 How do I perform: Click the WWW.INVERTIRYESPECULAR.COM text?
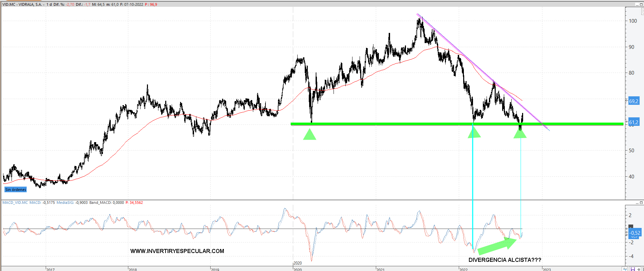pyautogui.click(x=177, y=251)
